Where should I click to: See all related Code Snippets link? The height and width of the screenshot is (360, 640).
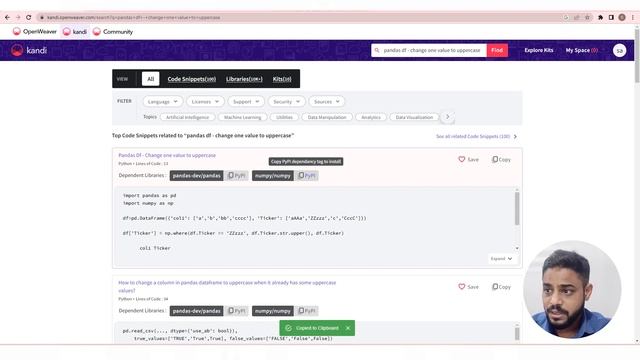coord(476,136)
